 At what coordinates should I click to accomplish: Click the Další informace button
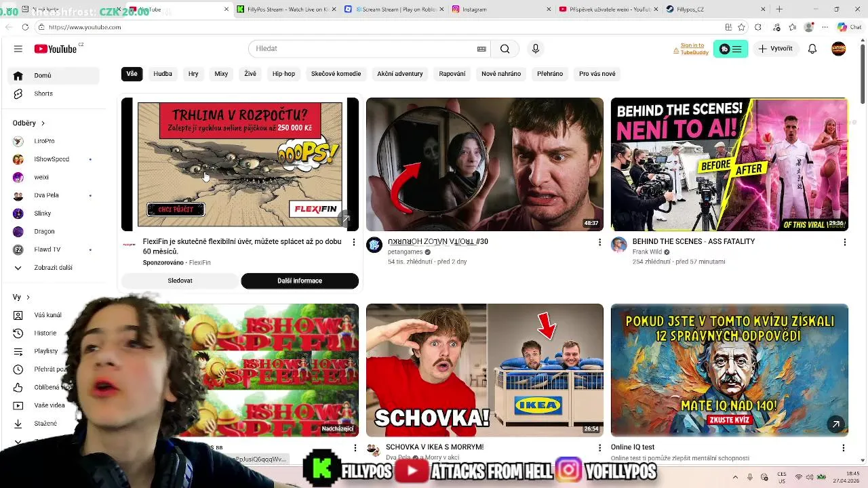click(300, 281)
